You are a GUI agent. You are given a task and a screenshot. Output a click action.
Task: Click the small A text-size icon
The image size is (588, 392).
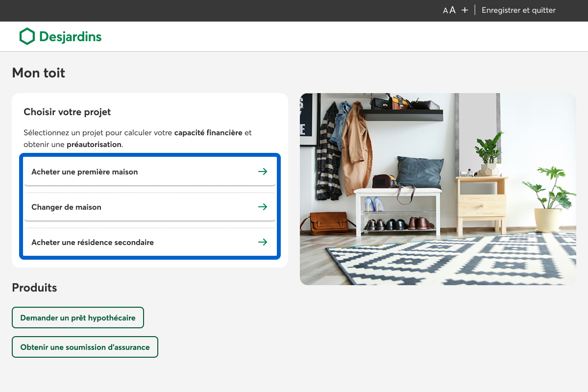445,11
